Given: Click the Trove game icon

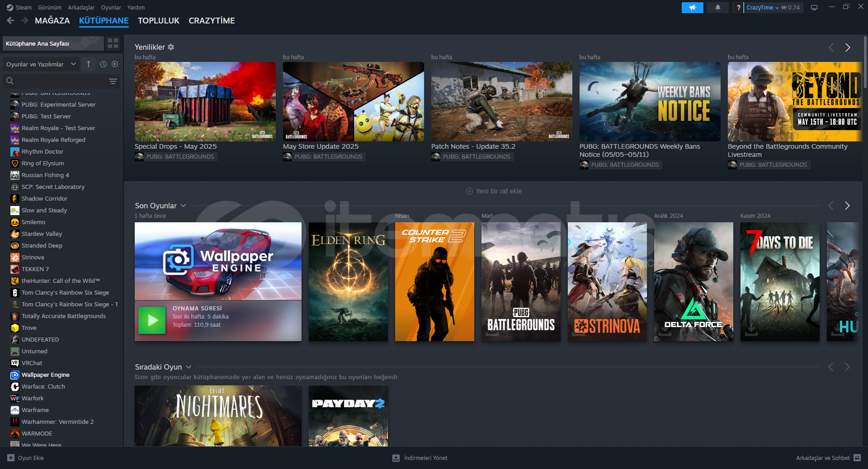Looking at the screenshot, I should (15, 328).
